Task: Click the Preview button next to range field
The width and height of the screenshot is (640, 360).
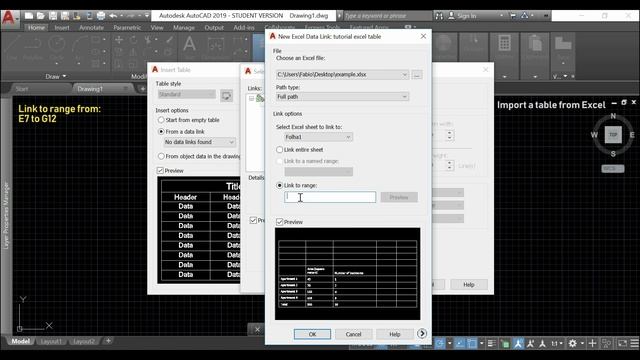Action: click(399, 197)
